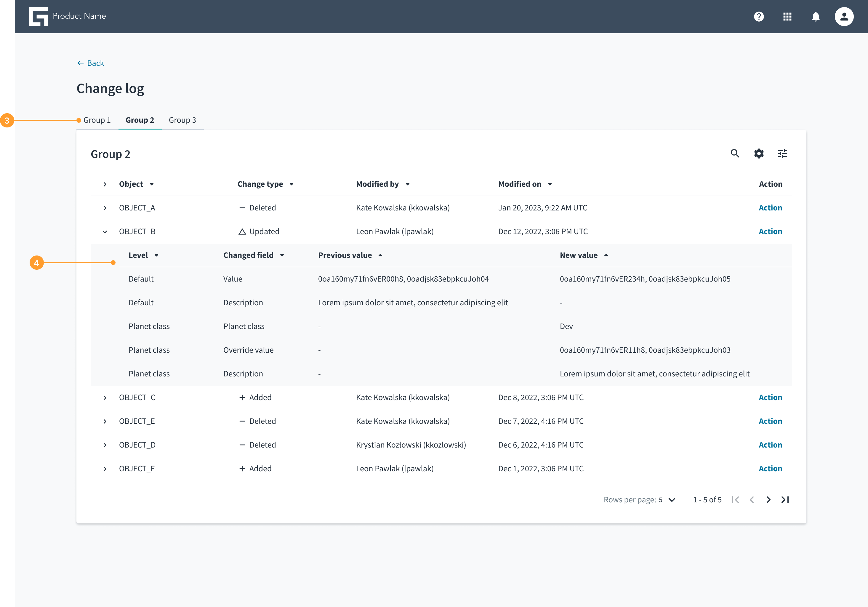Viewport: 868px width, 607px height.
Task: Expand the OBJECT_C row
Action: point(105,397)
